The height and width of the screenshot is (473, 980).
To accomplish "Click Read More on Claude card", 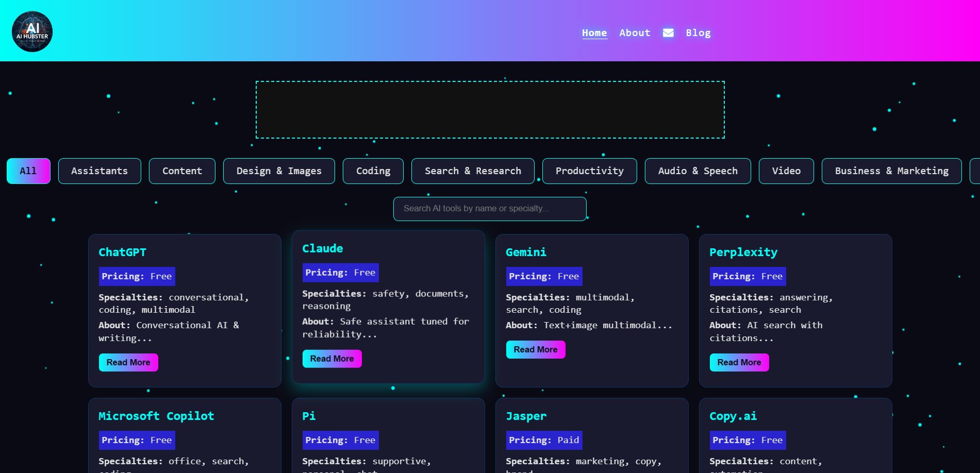I will click(x=332, y=359).
